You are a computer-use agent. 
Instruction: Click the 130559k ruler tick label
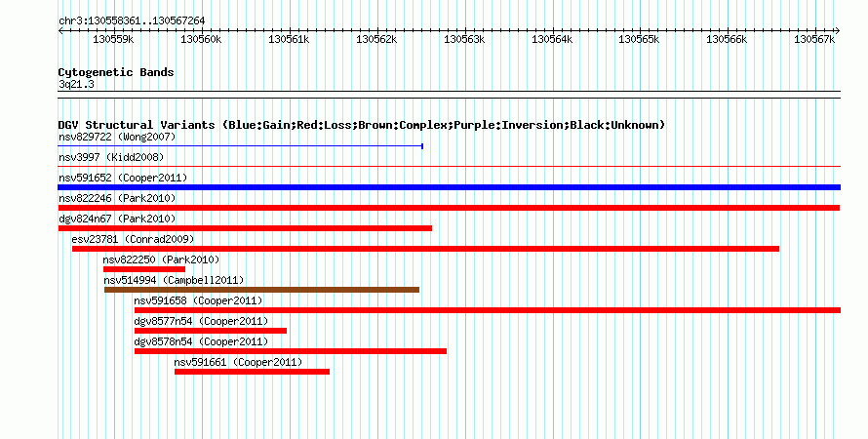pyautogui.click(x=113, y=39)
